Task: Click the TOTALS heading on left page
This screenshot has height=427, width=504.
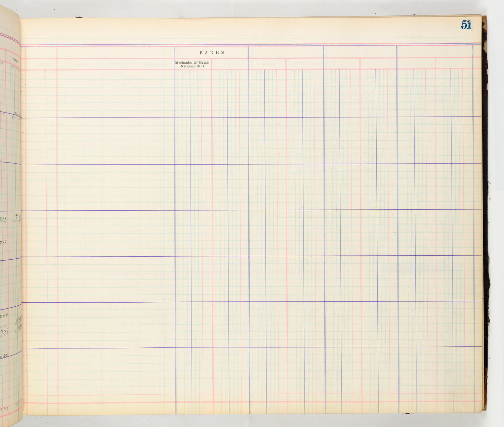Action: point(16,60)
